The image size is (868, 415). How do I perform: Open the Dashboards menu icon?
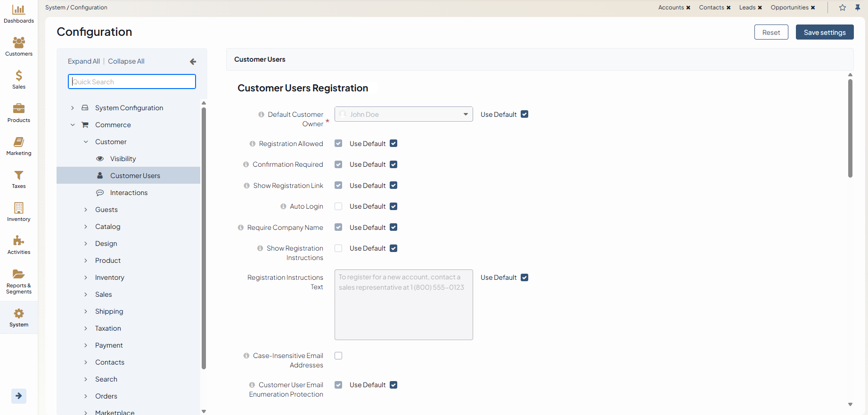(x=18, y=10)
